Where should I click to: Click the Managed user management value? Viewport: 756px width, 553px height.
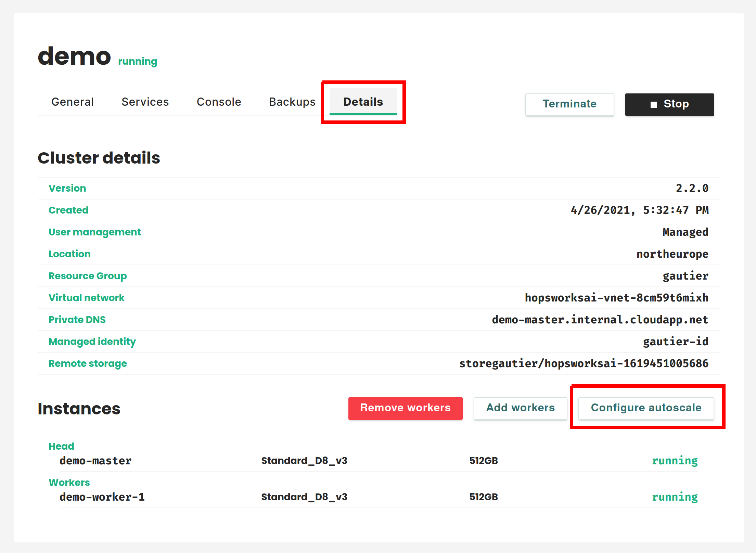[685, 232]
